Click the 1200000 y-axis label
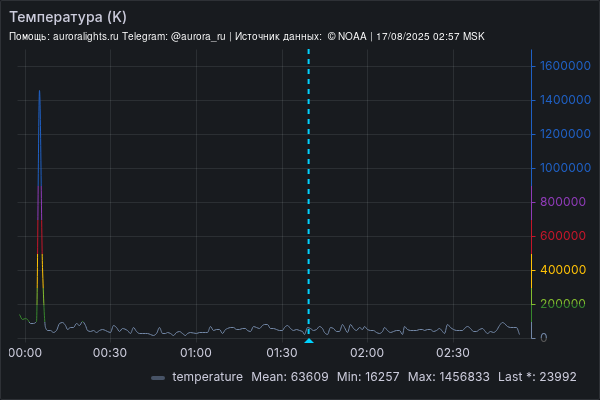Image resolution: width=600 pixels, height=400 pixels. pos(565,134)
